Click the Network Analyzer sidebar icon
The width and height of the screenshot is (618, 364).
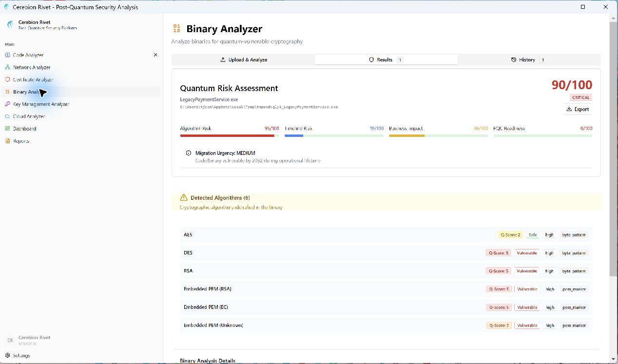[x=7, y=67]
